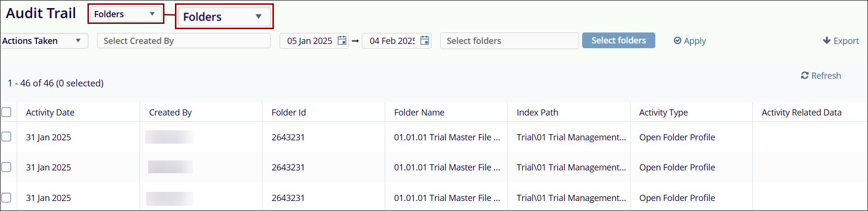The image size is (868, 211).
Task: Open the start date calendar picker icon
Action: (x=342, y=41)
